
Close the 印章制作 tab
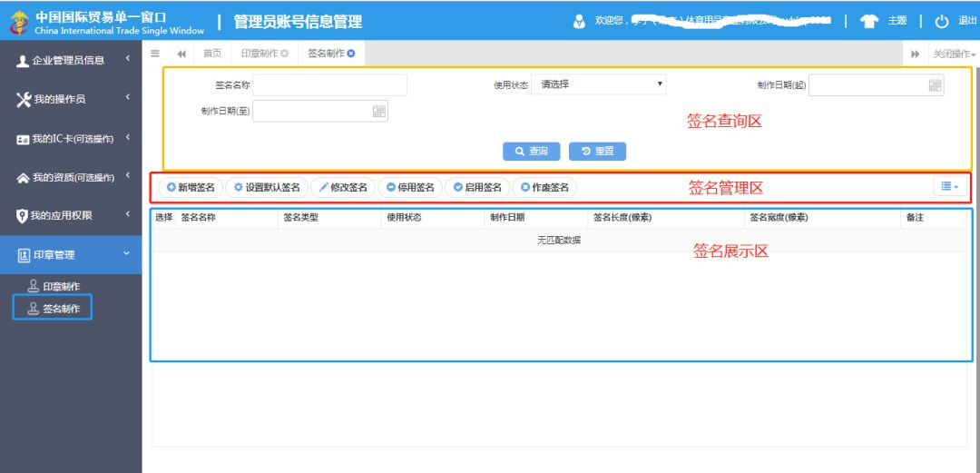click(285, 54)
